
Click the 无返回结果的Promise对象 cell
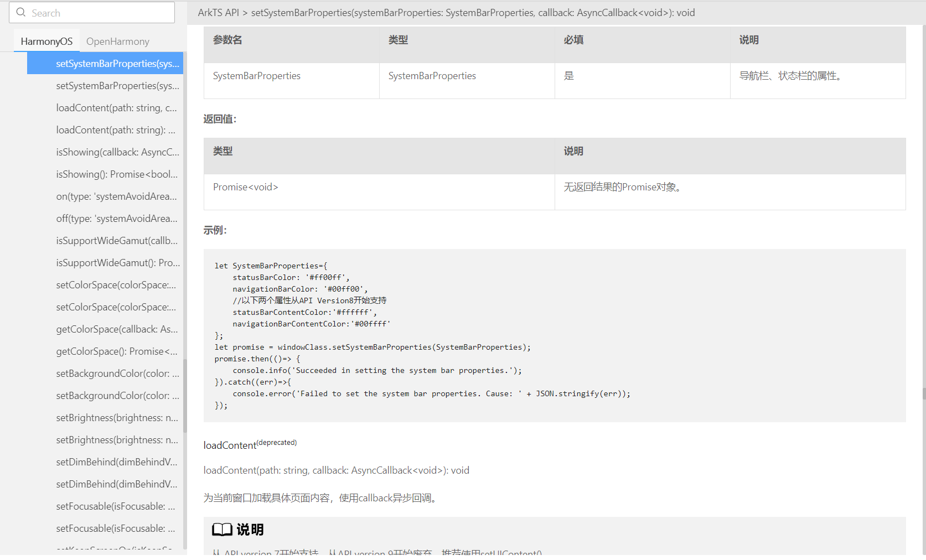pos(730,192)
